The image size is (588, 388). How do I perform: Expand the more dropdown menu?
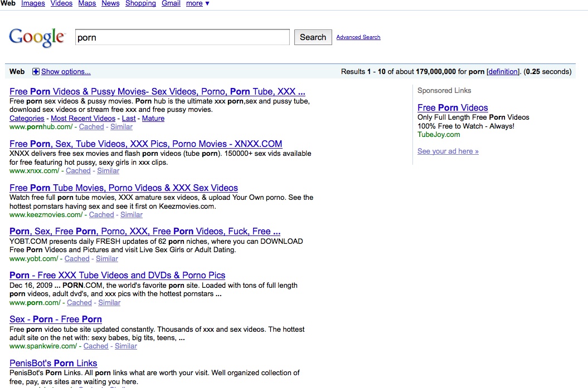(x=198, y=3)
